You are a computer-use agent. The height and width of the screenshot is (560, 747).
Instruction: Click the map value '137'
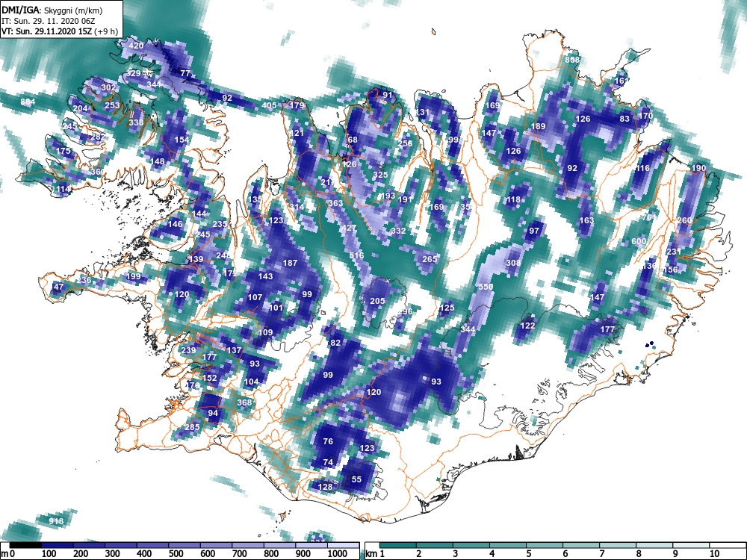(x=234, y=350)
